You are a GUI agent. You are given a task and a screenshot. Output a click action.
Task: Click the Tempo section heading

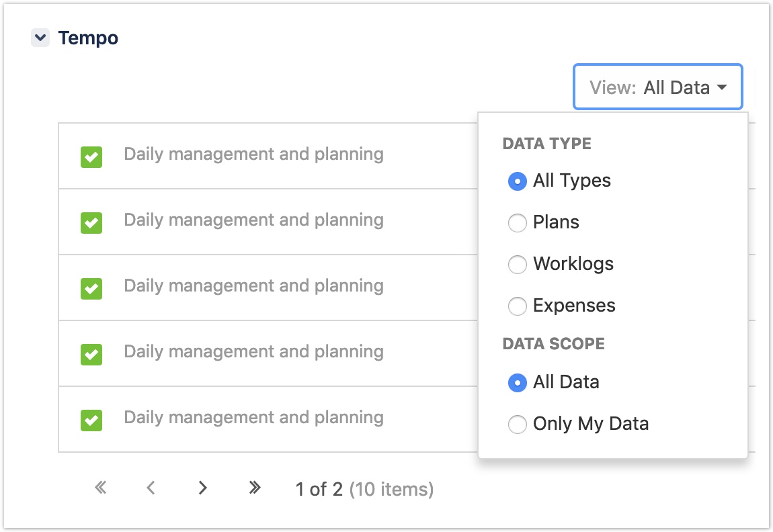(x=88, y=38)
